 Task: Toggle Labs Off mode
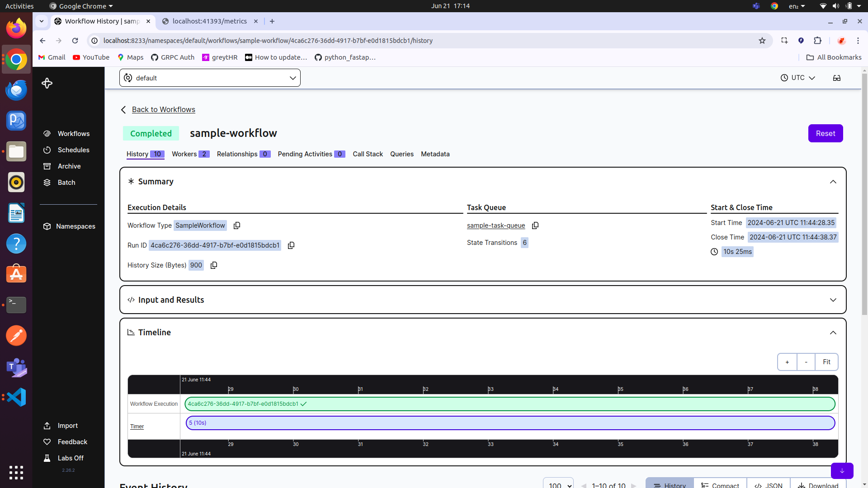(x=64, y=458)
